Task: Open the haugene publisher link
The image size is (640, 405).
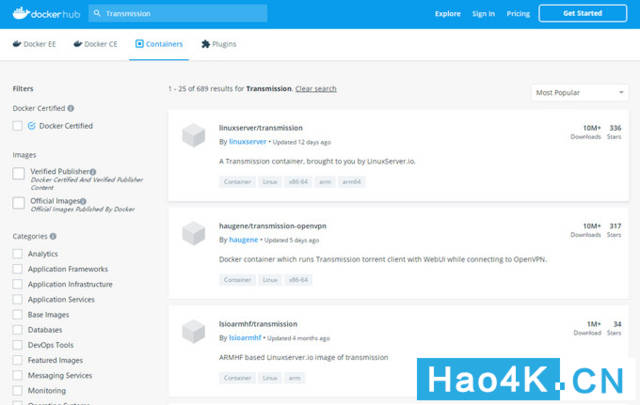Action: point(244,240)
